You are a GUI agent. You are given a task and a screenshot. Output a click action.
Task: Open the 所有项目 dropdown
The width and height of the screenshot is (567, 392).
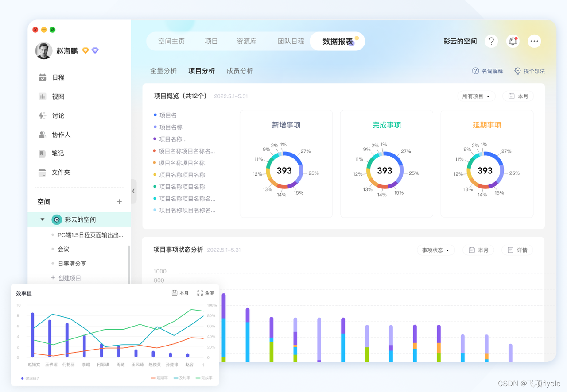click(x=476, y=96)
